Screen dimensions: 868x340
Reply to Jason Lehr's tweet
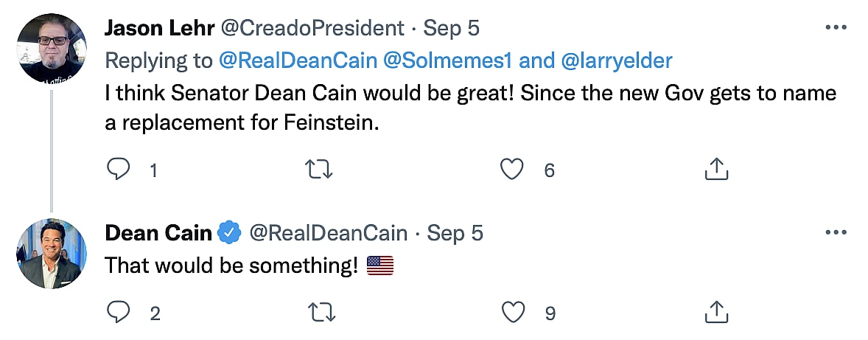coord(118,170)
